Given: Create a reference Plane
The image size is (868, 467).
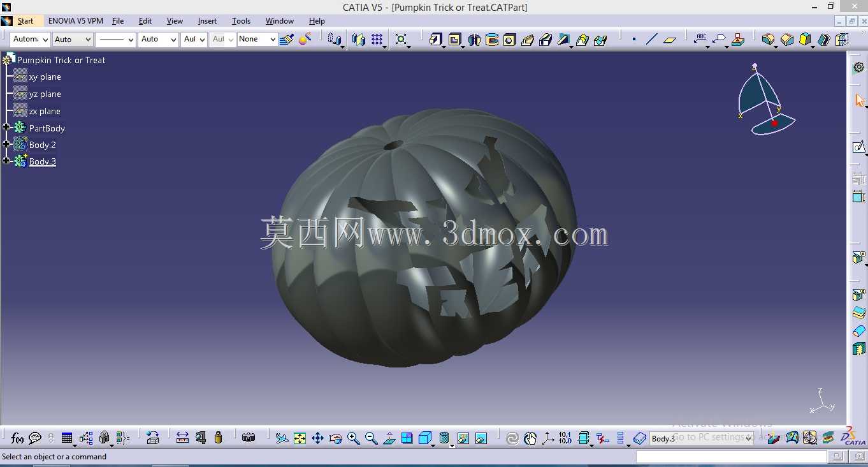Looking at the screenshot, I should 669,40.
